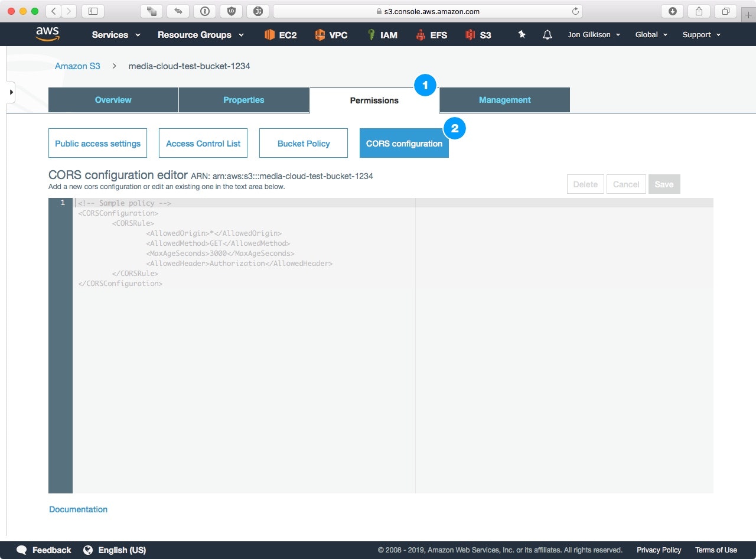Open Safari downloads button
Image resolution: width=756 pixels, height=559 pixels.
(672, 11)
